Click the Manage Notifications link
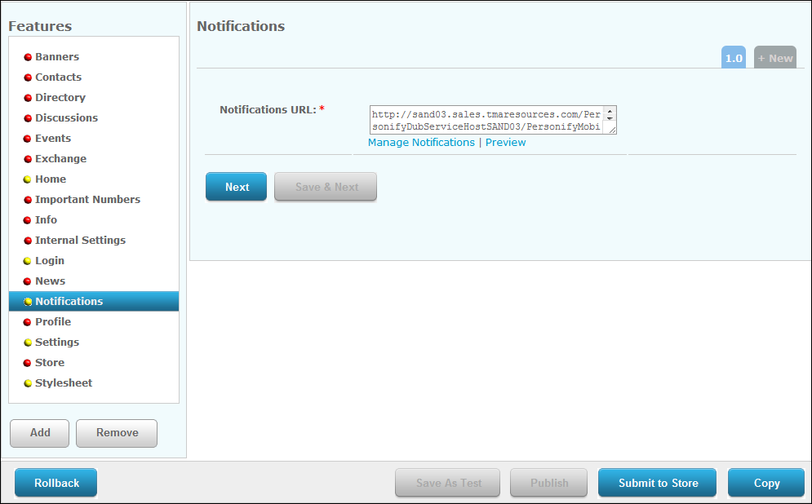This screenshot has width=812, height=504. tap(421, 143)
